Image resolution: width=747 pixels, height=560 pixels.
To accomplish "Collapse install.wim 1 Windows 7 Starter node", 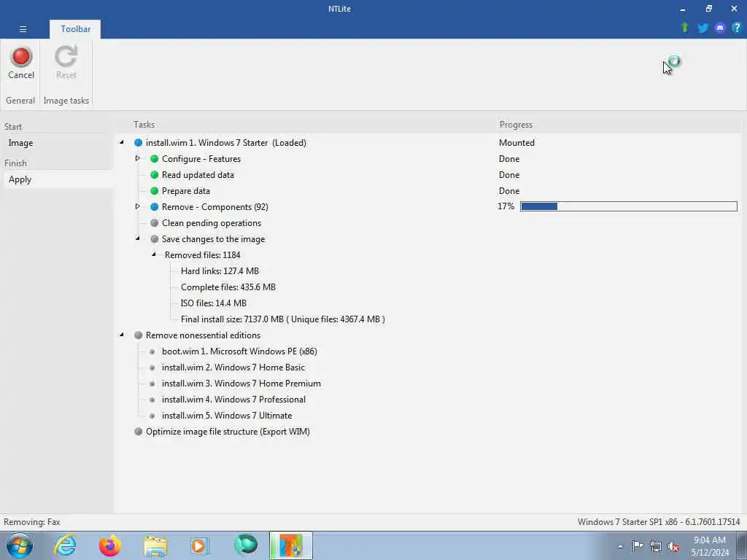I will 122,142.
